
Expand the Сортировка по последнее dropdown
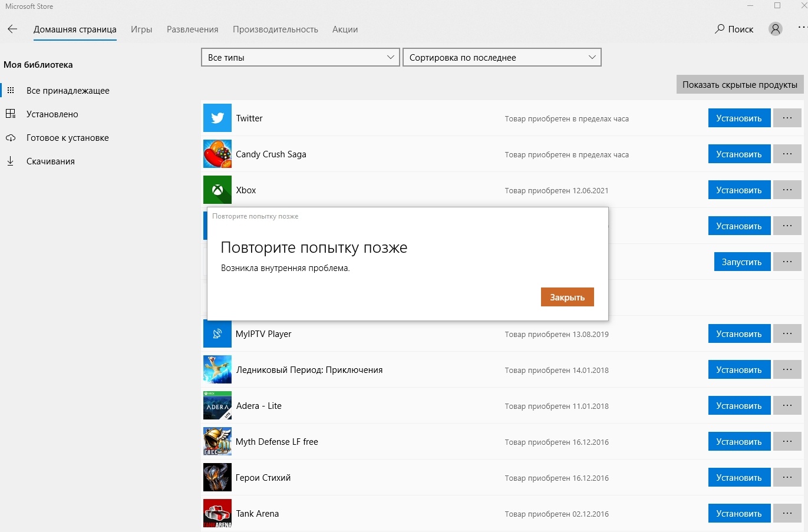[502, 57]
